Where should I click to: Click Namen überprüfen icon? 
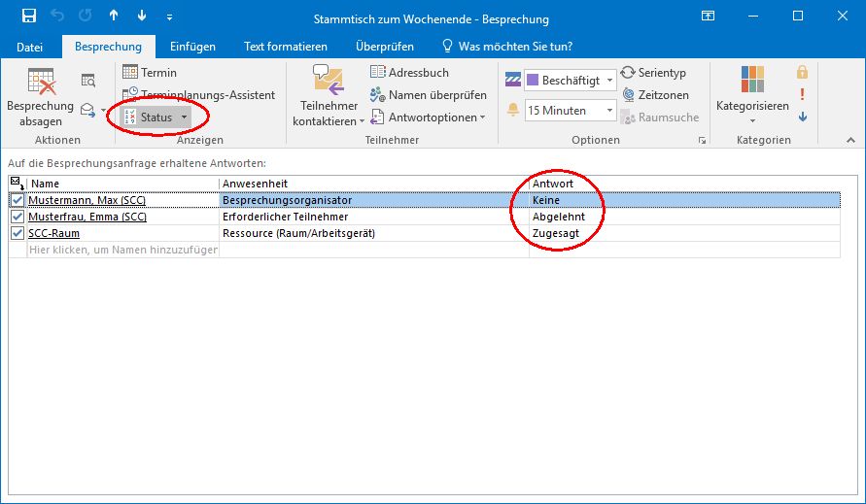pos(377,95)
